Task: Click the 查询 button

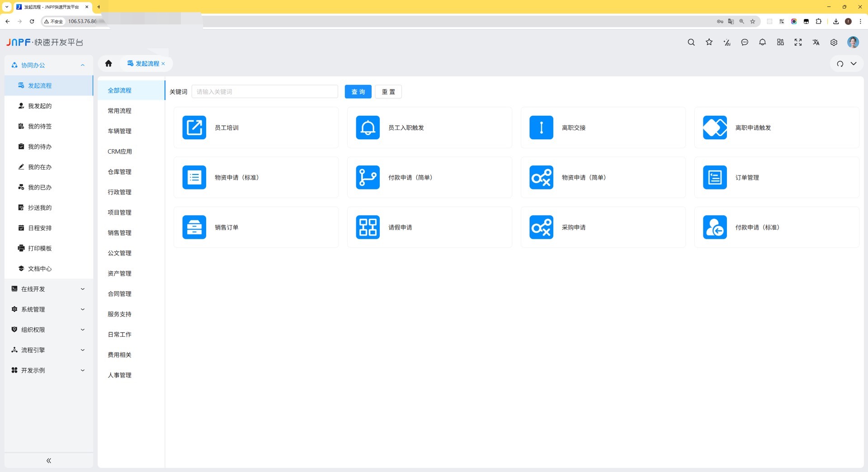Action: click(358, 92)
